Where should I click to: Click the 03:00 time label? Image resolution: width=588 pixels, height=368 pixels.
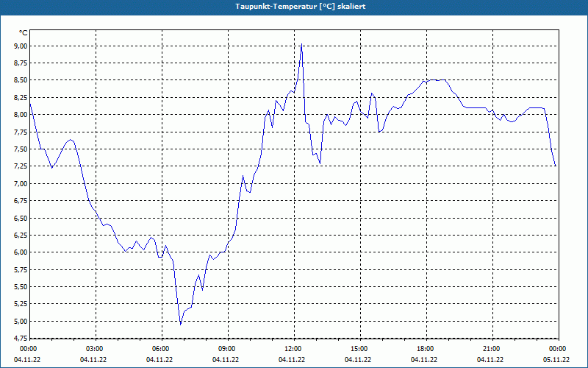(x=94, y=349)
